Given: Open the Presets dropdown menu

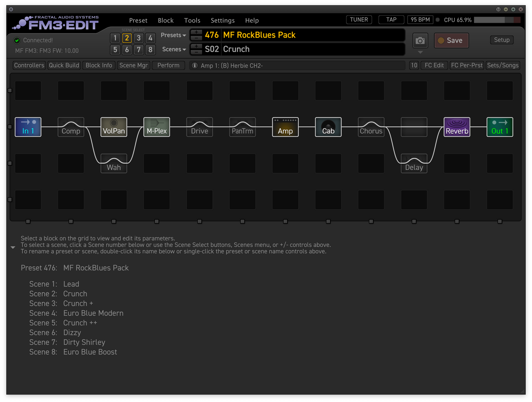Looking at the screenshot, I should tap(173, 35).
